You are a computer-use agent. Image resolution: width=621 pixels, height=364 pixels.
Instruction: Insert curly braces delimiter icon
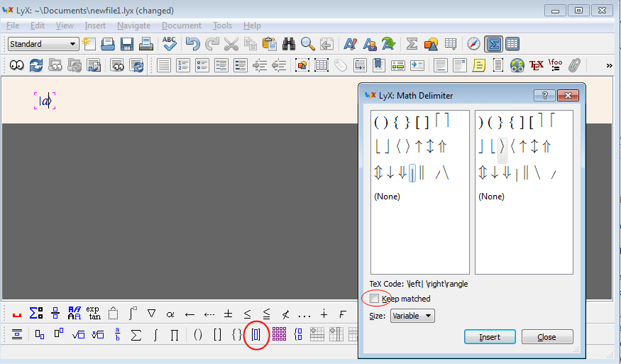(237, 335)
